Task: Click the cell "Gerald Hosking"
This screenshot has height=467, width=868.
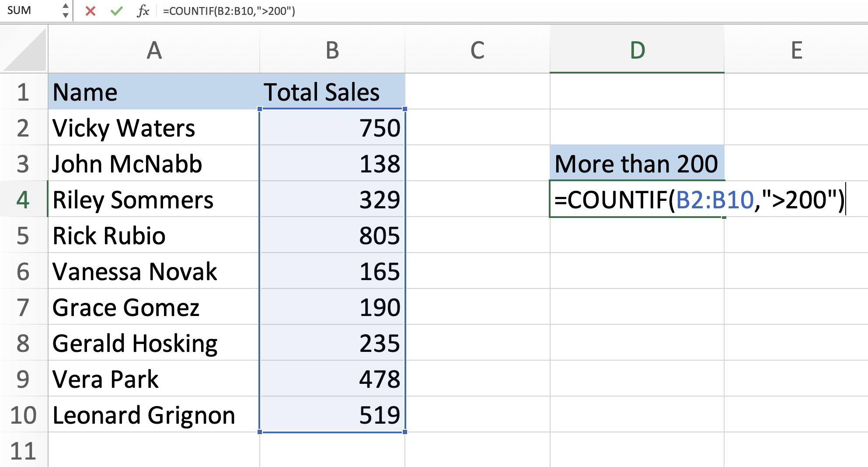Action: pos(154,343)
